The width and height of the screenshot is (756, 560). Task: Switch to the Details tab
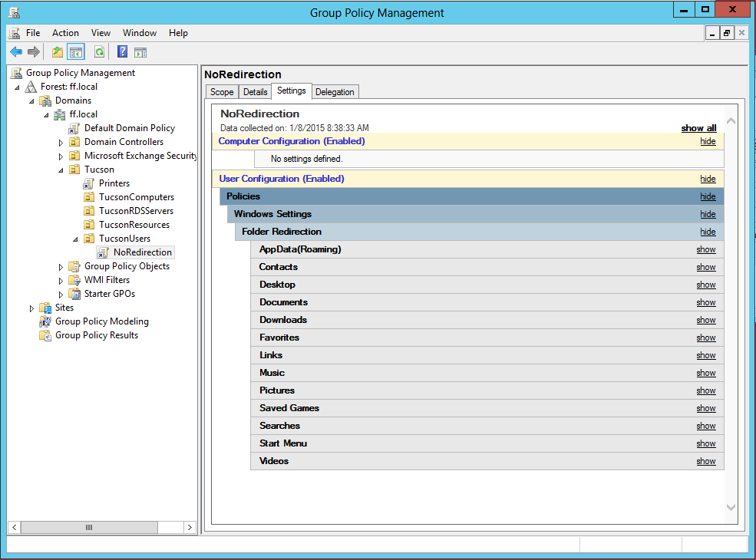[x=255, y=91]
